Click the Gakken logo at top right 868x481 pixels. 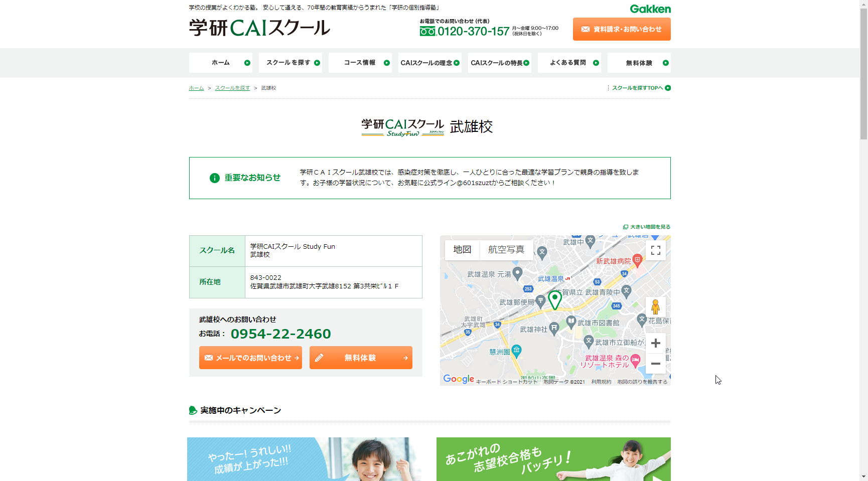[x=650, y=9]
